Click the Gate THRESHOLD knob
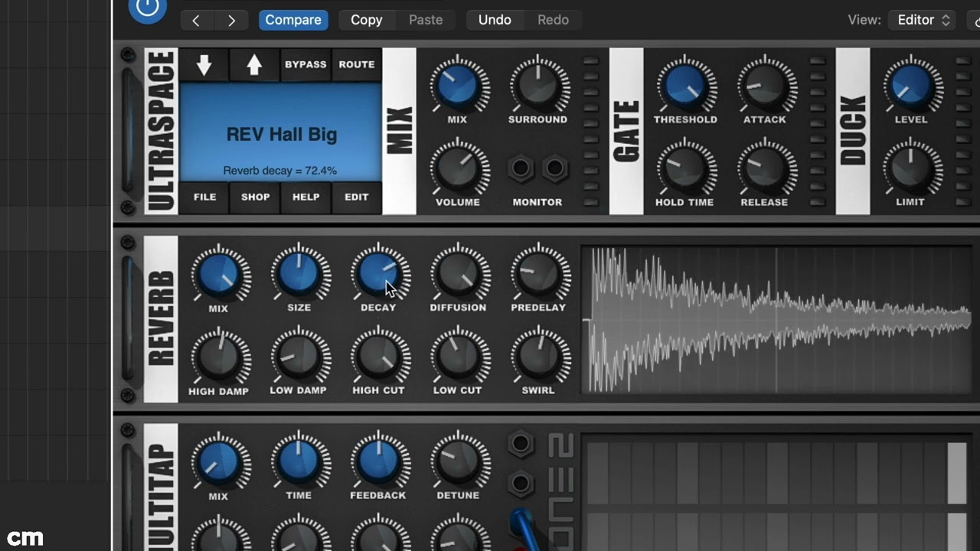 [x=685, y=84]
